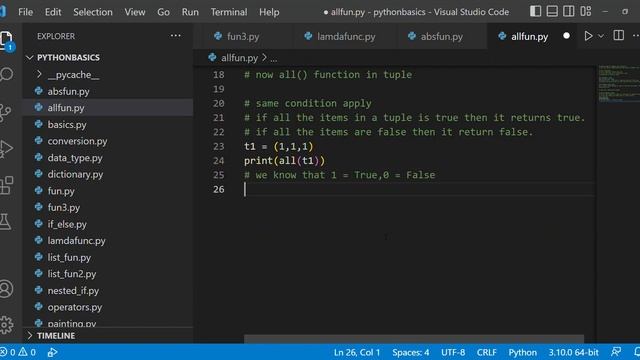Run the Python file with play icon
Viewport: 640px width, 360px height.
[588, 36]
